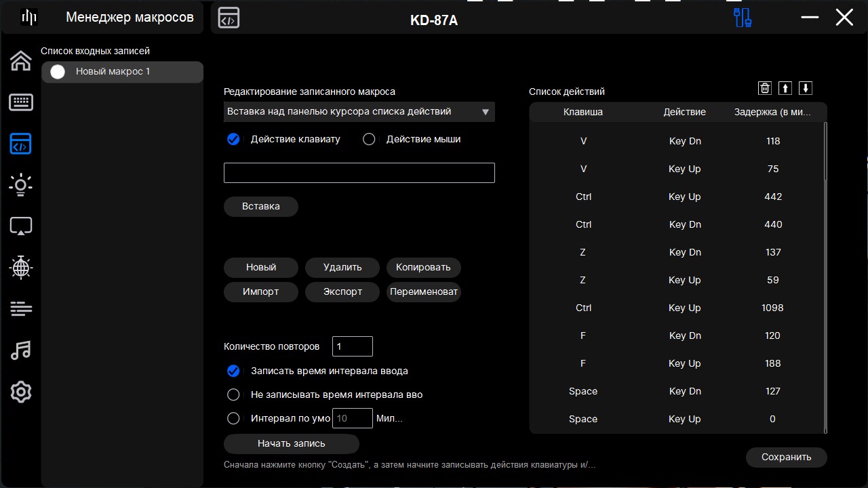This screenshot has height=488, width=868.
Task: Select the V Key Up row
Action: tap(676, 169)
